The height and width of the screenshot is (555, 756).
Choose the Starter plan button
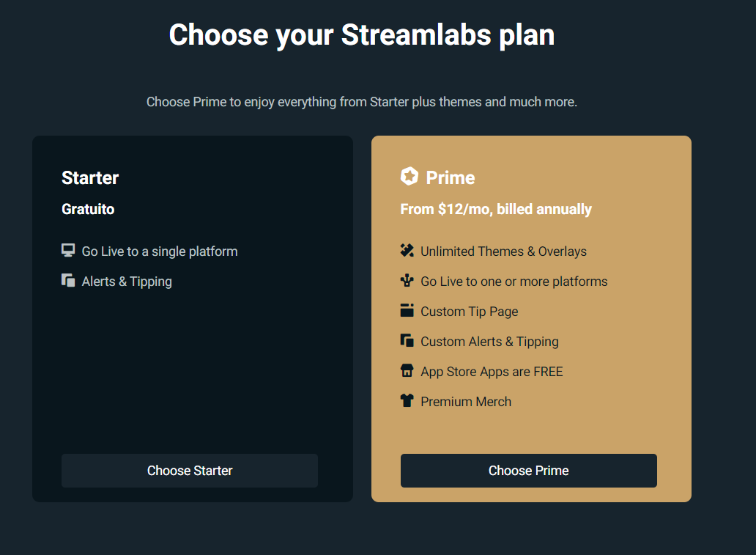[x=190, y=471]
